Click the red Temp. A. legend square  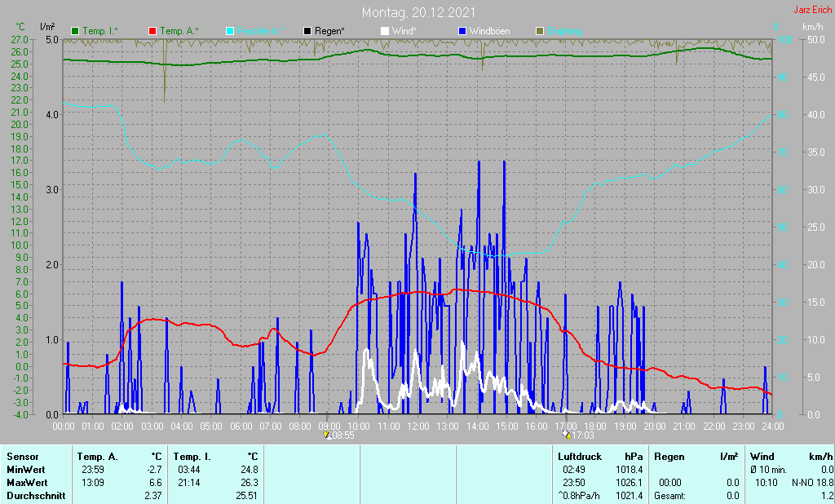click(x=152, y=31)
